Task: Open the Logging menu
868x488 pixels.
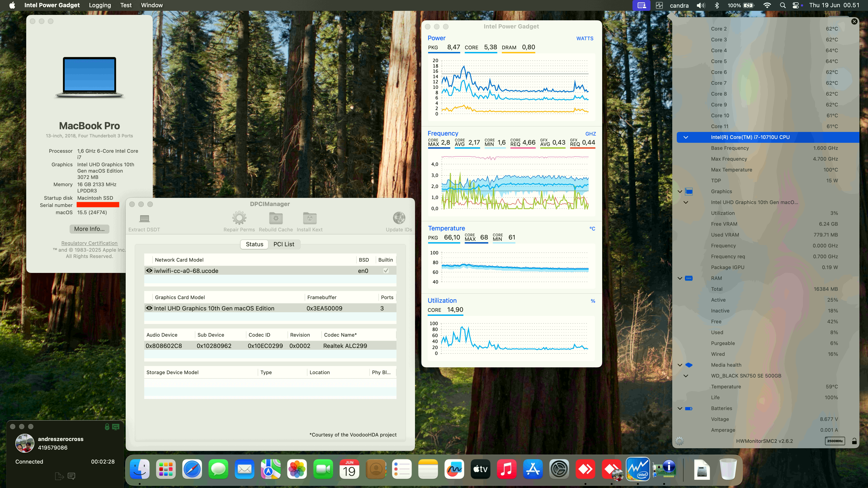Action: (100, 5)
